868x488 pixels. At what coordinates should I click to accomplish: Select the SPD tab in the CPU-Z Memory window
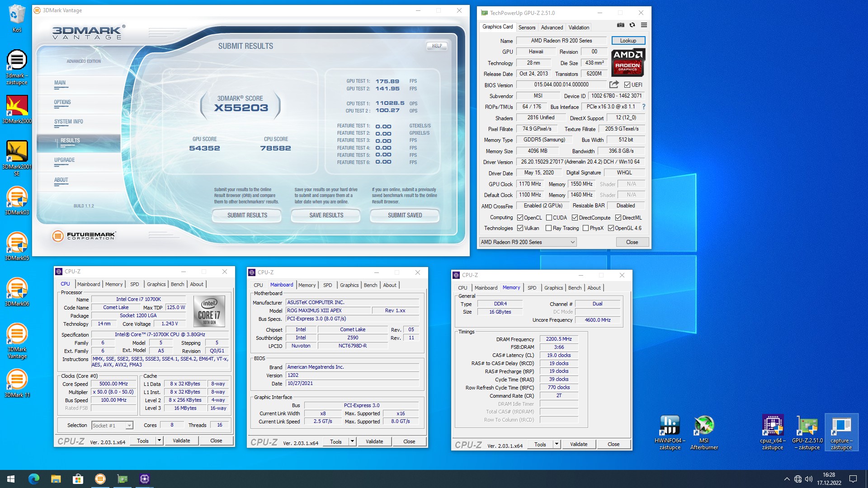click(x=532, y=288)
